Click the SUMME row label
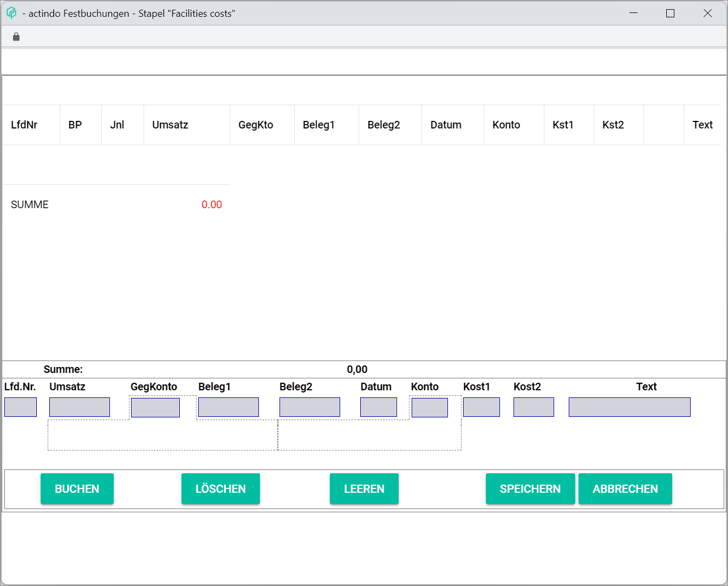Viewport: 728px width, 586px height. 30,204
